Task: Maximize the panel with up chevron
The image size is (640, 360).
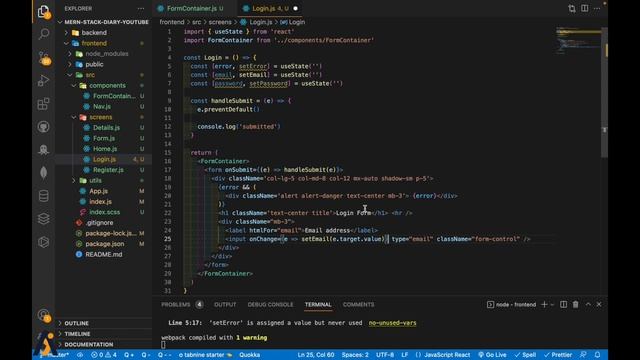Action: click(588, 304)
